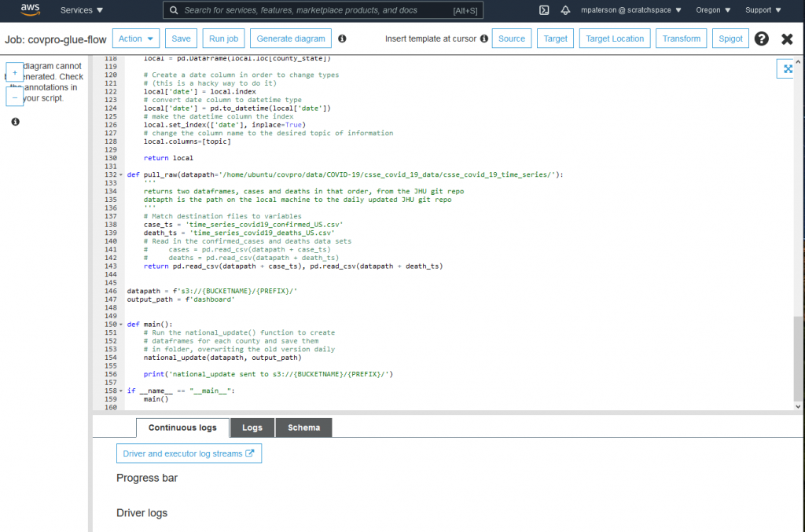The height and width of the screenshot is (532, 805).
Task: Save the Glue job script
Action: click(x=181, y=39)
